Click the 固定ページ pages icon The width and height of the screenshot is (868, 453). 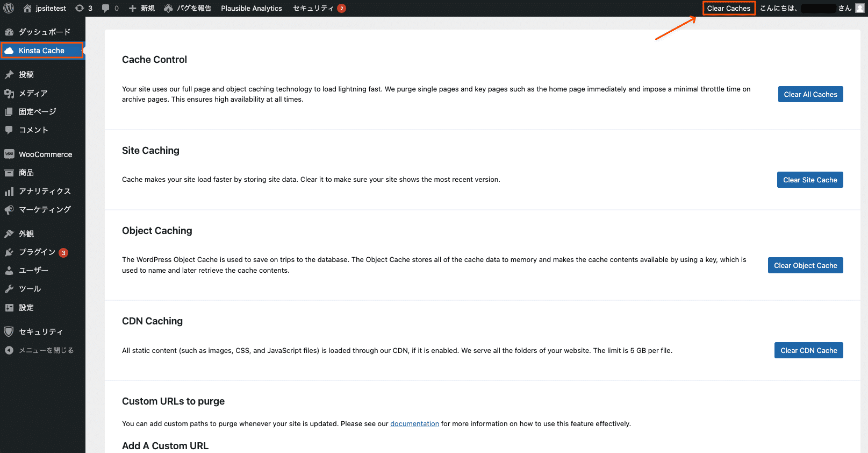9,111
